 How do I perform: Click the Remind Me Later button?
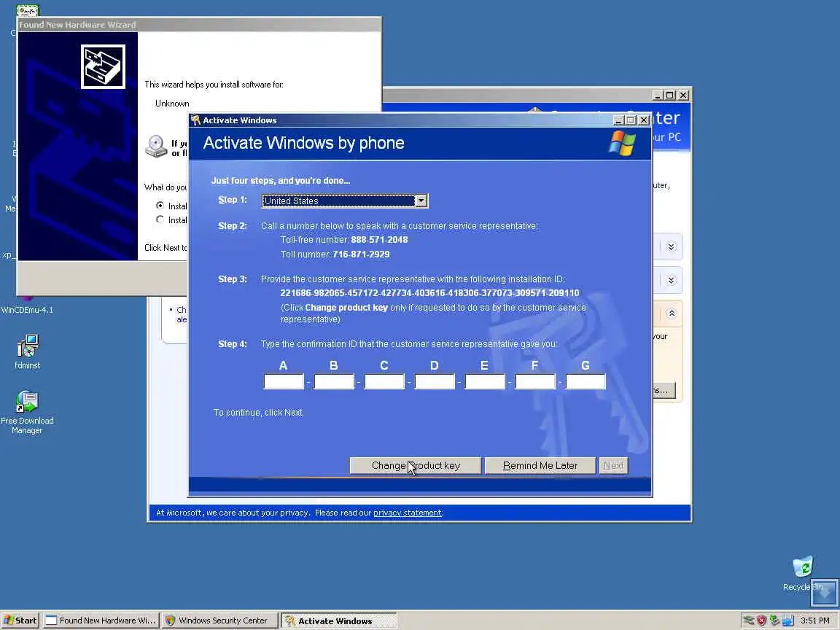click(x=540, y=465)
